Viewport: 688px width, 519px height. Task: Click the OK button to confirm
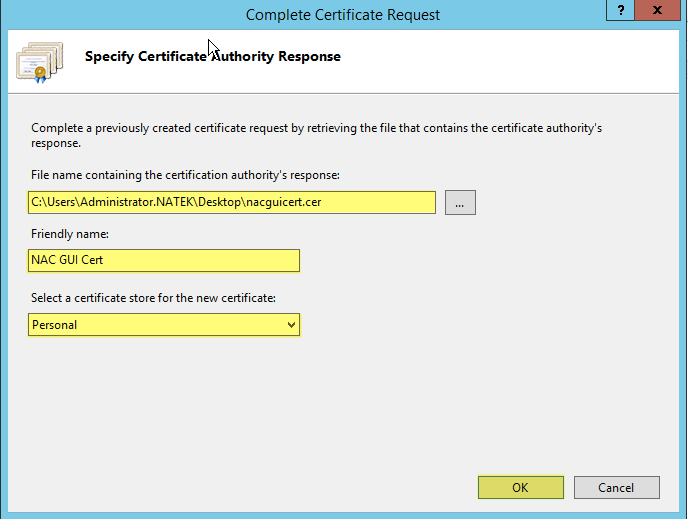(x=520, y=487)
